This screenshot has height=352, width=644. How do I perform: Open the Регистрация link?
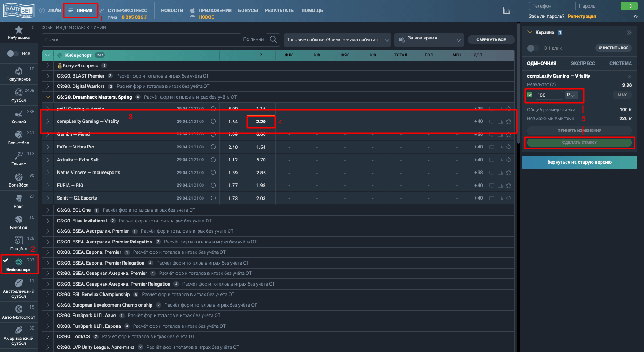582,17
